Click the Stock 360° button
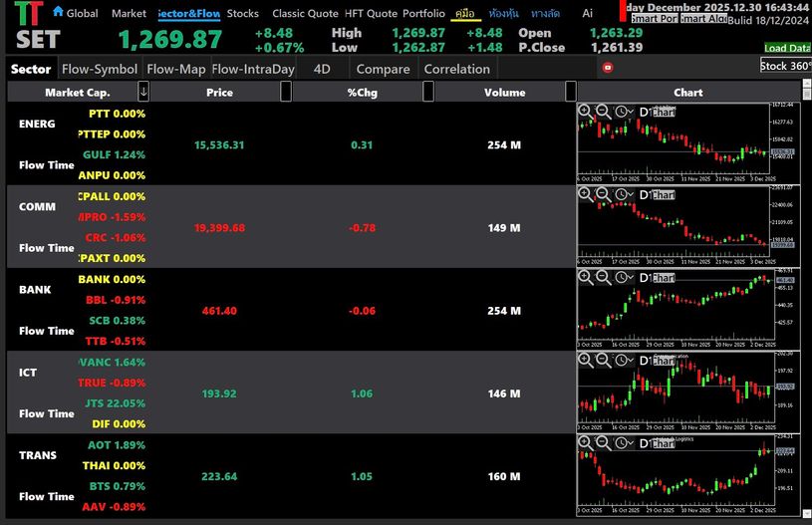This screenshot has height=525, width=812. (x=785, y=66)
